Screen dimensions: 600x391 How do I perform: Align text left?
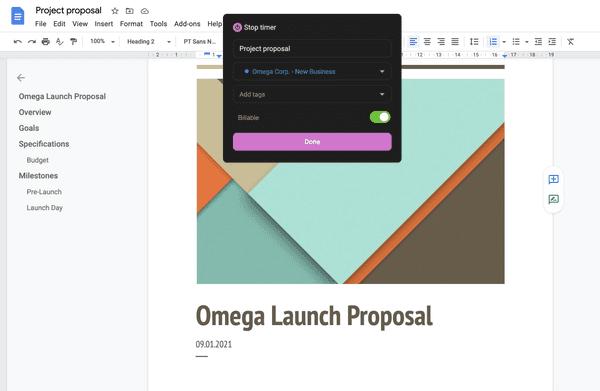pos(413,41)
